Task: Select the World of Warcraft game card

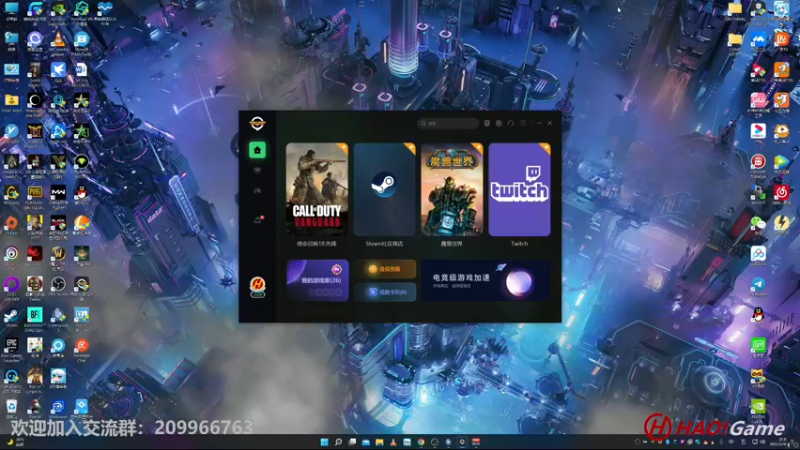Action: (x=452, y=189)
